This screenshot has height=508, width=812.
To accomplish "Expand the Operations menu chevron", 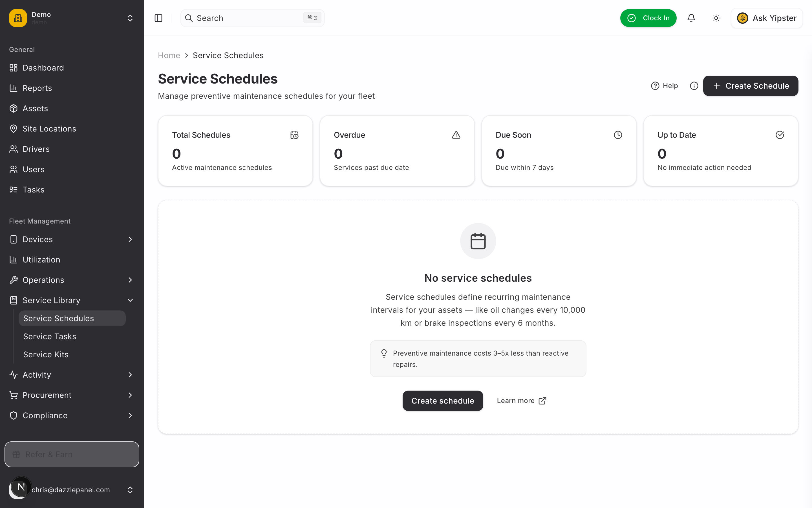I will pos(130,280).
